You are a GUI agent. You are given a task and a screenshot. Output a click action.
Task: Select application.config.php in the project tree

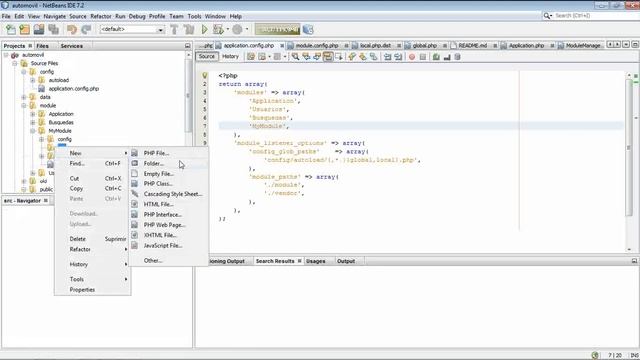pos(73,89)
